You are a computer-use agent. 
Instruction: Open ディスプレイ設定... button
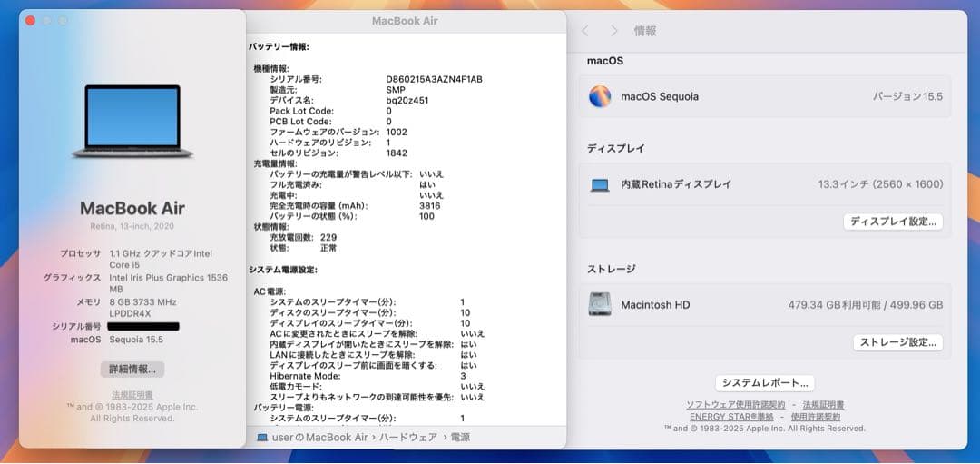point(893,222)
